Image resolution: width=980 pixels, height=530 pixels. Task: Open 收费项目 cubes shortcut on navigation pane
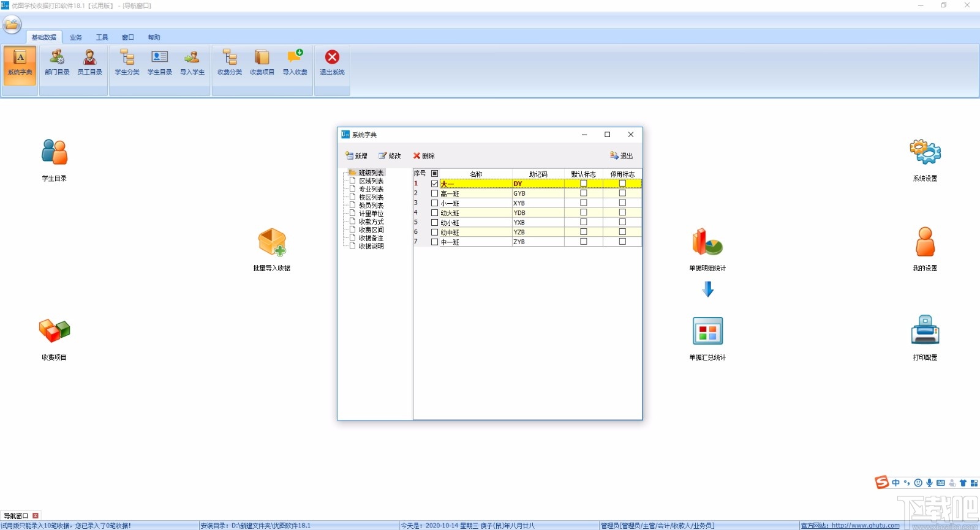[55, 340]
